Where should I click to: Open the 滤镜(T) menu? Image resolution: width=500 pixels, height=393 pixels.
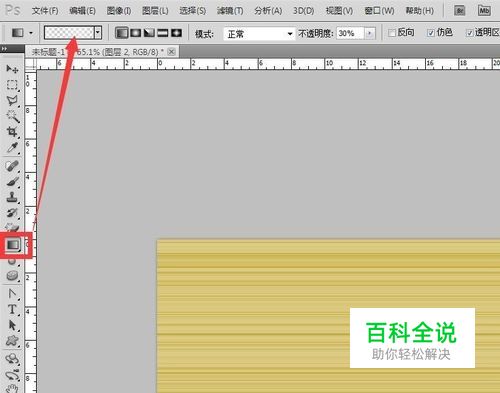(x=230, y=11)
